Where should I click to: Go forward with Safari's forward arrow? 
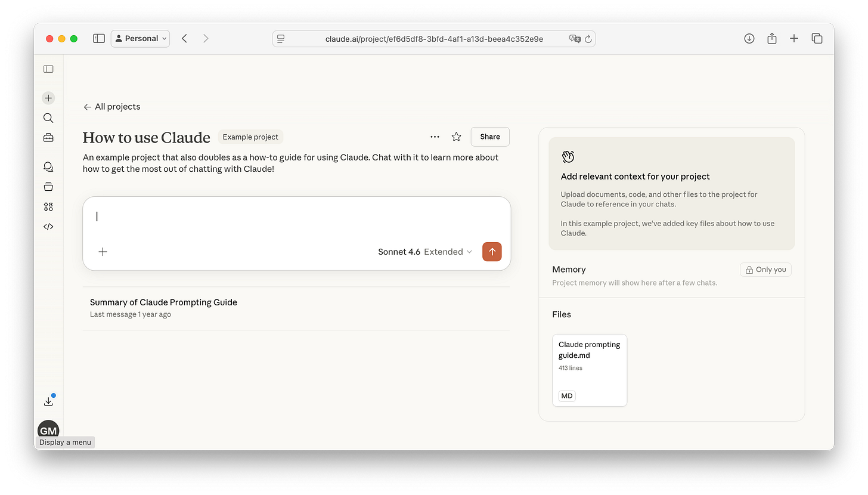click(206, 38)
